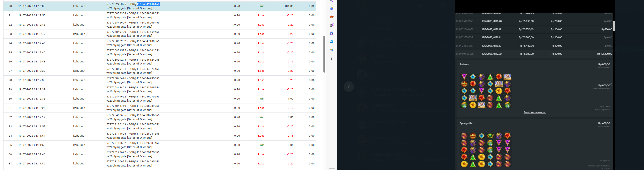The height and width of the screenshot is (170, 644).
Task: Open the Drop paper plane sidebar icon
Action: tap(331, 50)
